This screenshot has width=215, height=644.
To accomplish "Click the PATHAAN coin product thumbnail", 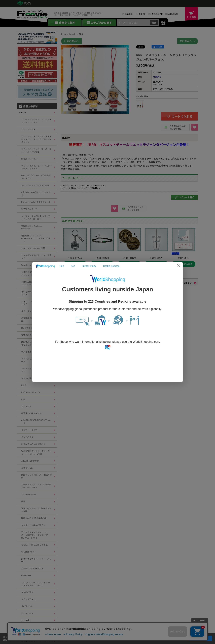I will pos(129,240).
